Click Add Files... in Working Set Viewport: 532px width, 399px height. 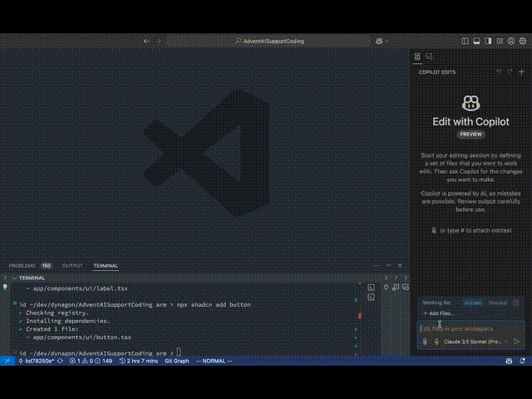tap(439, 313)
